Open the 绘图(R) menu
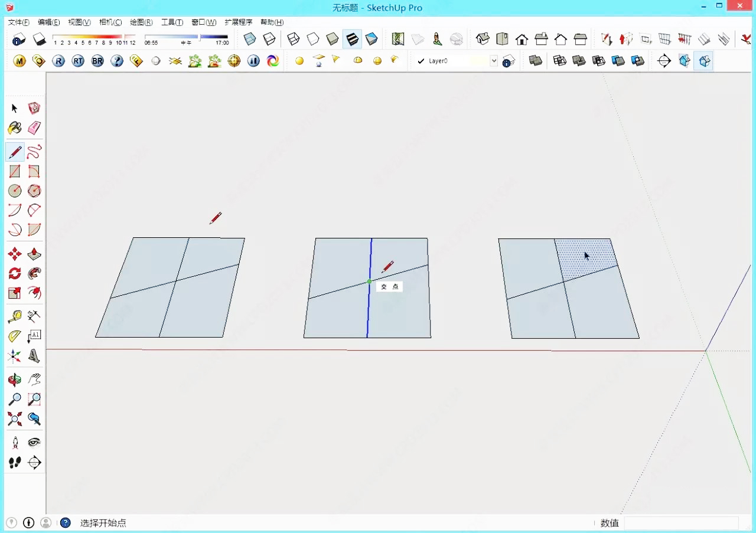The height and width of the screenshot is (533, 756). [141, 22]
